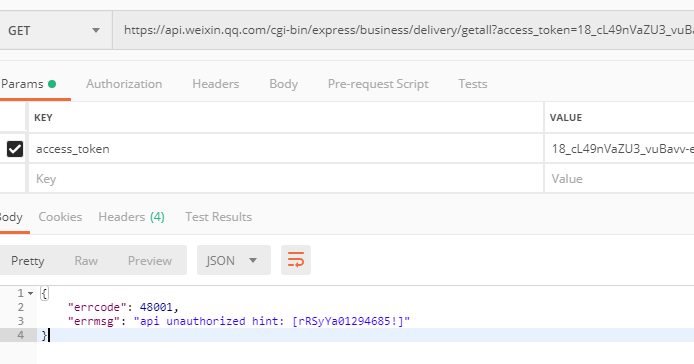694x364 pixels.
Task: Open the request Body tab
Action: (x=284, y=84)
